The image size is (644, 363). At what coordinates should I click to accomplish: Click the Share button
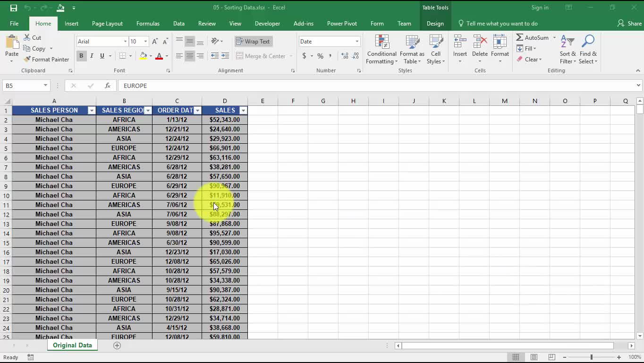(x=629, y=24)
